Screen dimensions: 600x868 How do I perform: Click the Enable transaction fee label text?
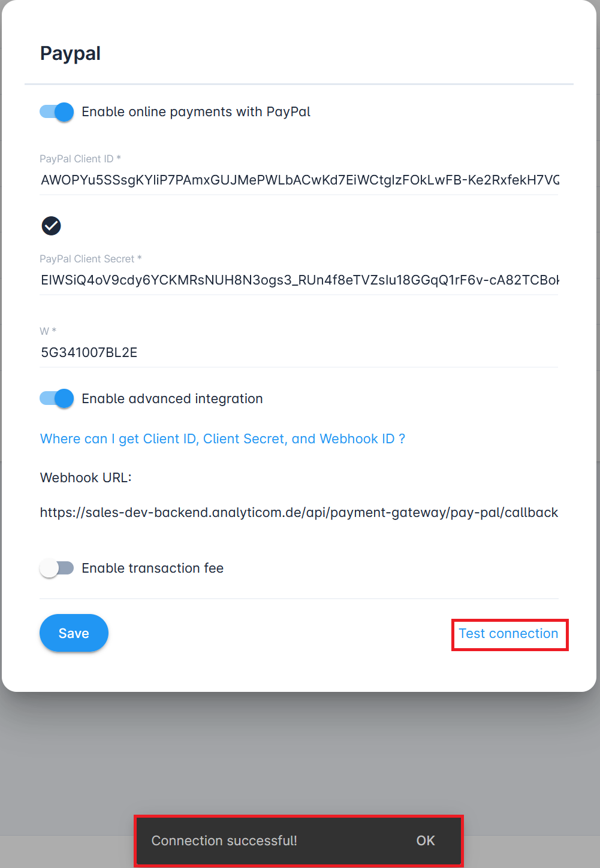tap(152, 568)
